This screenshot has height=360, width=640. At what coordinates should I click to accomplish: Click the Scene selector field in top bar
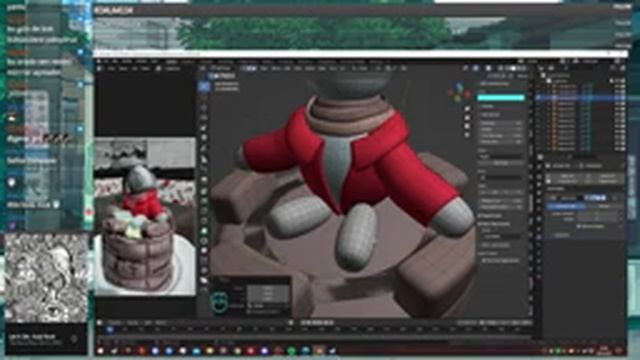tap(541, 61)
